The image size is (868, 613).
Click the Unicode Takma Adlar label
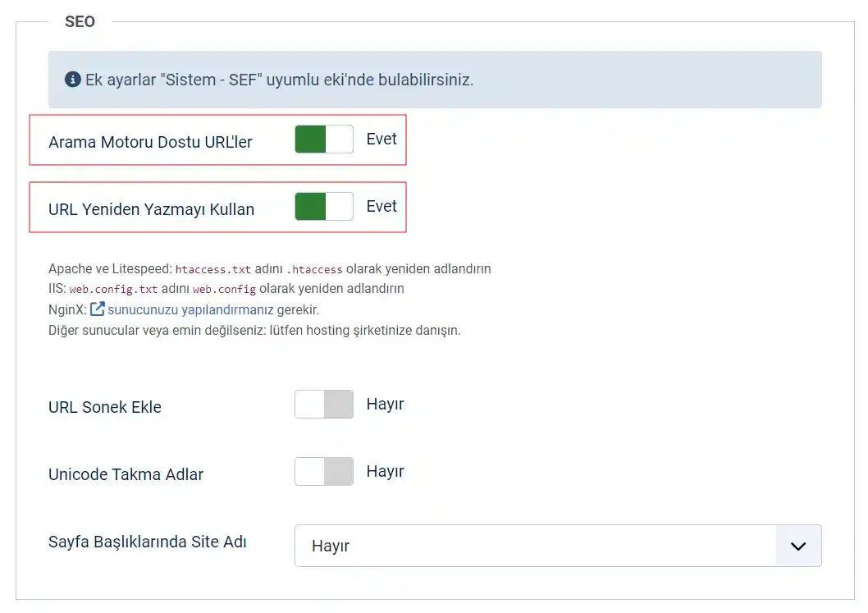126,473
